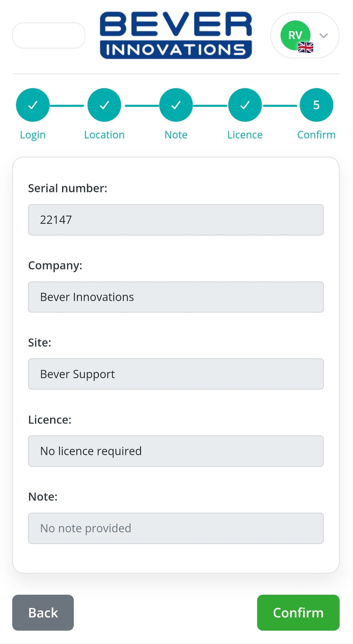This screenshot has height=644, width=353.
Task: Click the UK flag language icon
Action: point(306,47)
